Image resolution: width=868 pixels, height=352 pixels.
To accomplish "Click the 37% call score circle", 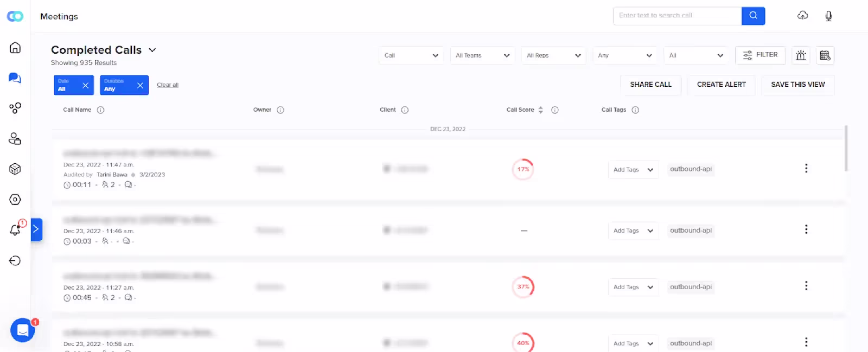I will (x=523, y=287).
